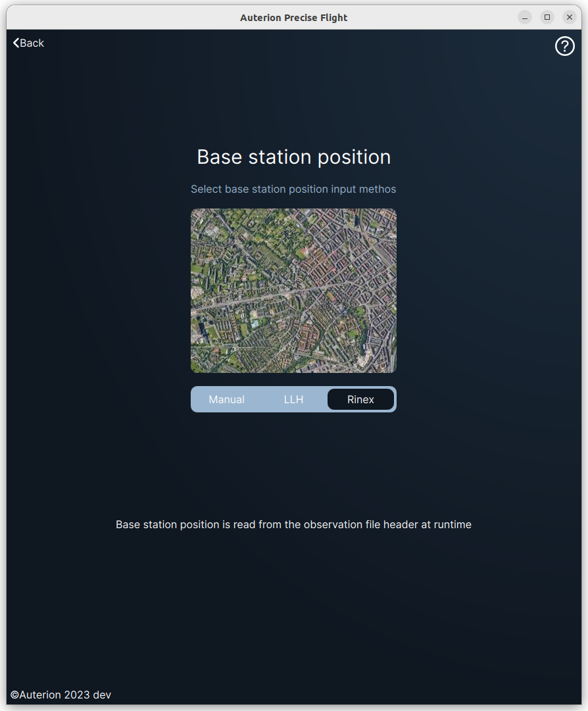Click the 'LLH' label in segmented control
This screenshot has width=588, height=711.
293,399
